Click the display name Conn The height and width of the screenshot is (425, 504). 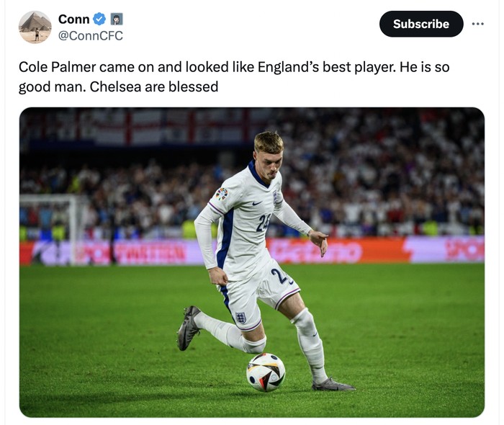point(73,19)
